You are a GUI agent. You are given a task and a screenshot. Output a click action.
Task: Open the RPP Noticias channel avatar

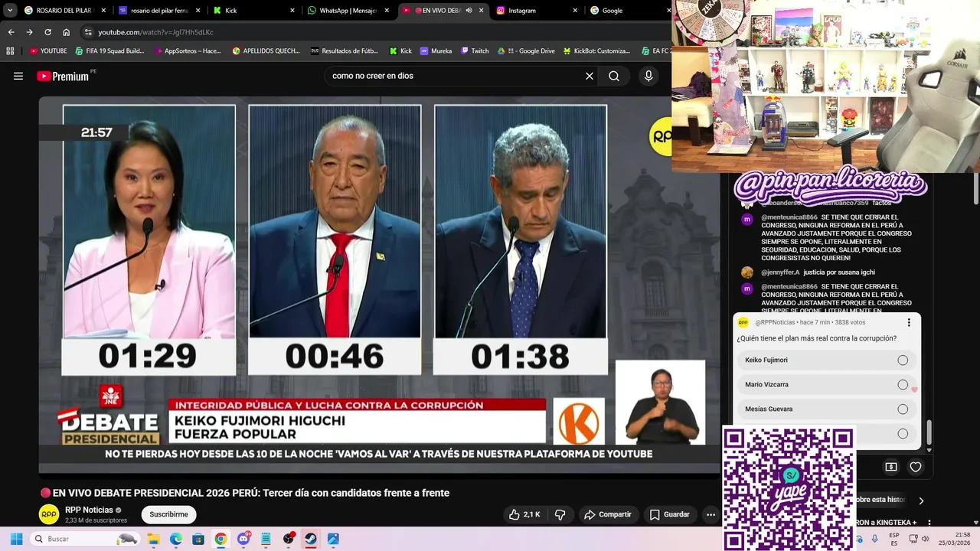point(49,514)
